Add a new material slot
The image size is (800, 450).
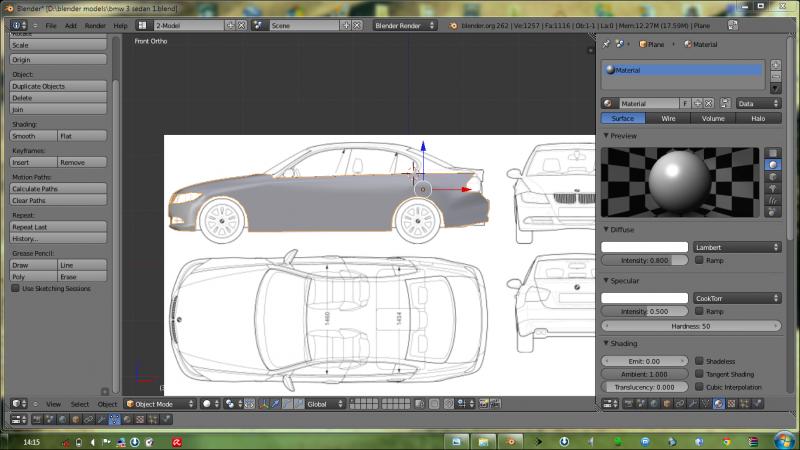[775, 64]
